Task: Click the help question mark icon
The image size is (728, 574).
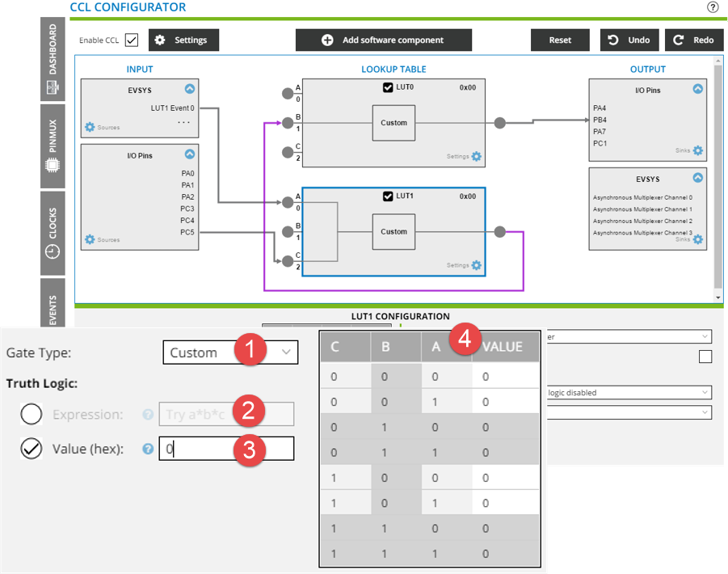Action: pos(713,7)
